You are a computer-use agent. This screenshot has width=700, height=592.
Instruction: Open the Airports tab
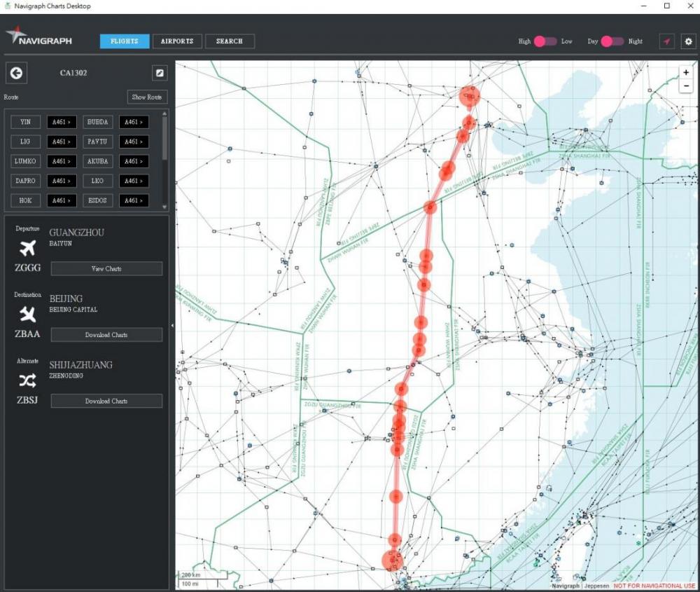(177, 41)
